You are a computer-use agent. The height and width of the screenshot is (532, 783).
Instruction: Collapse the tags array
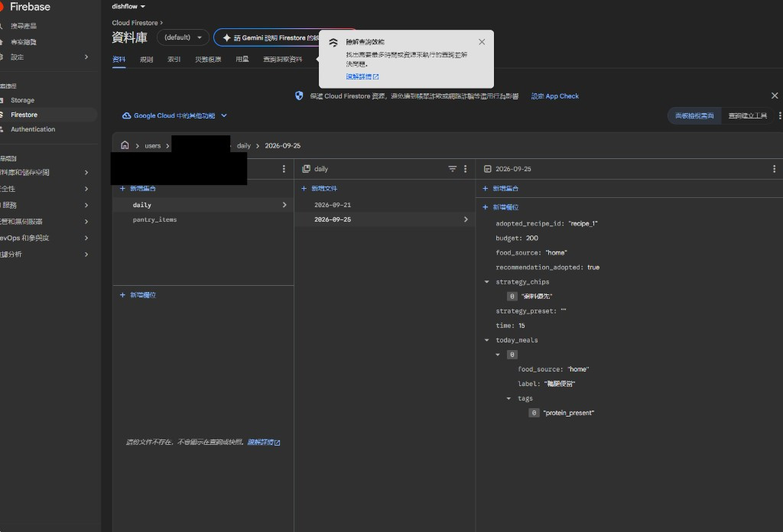tap(508, 399)
